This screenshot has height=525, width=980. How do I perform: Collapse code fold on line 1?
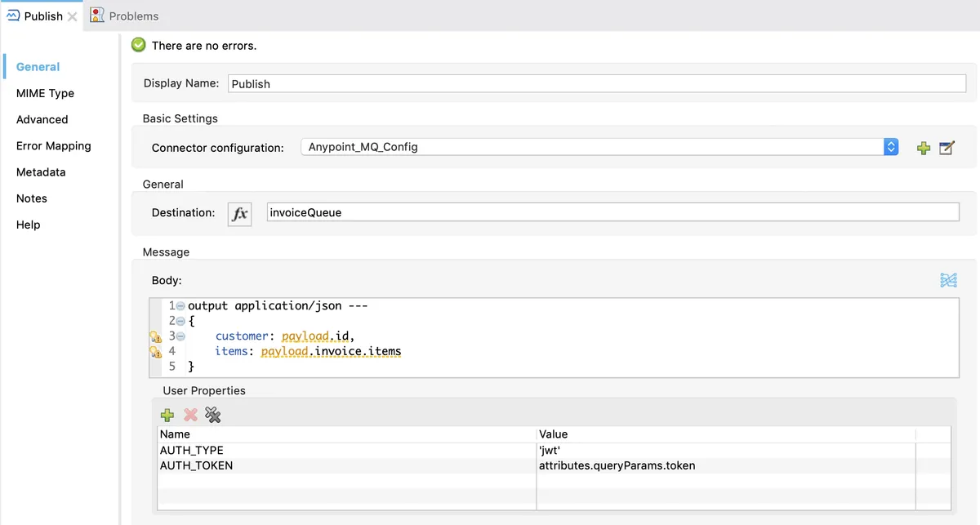(x=180, y=305)
